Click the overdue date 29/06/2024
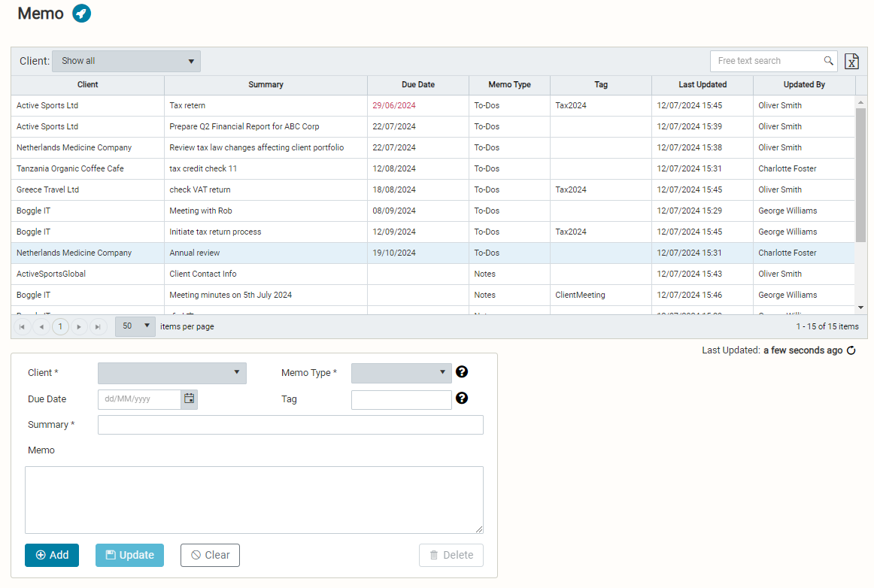The image size is (874, 588). 394,105
